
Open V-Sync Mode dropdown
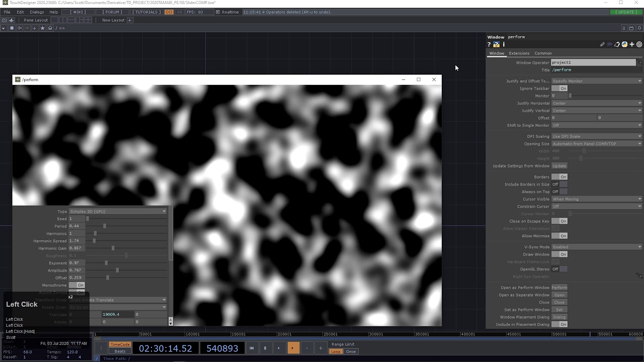(597, 247)
